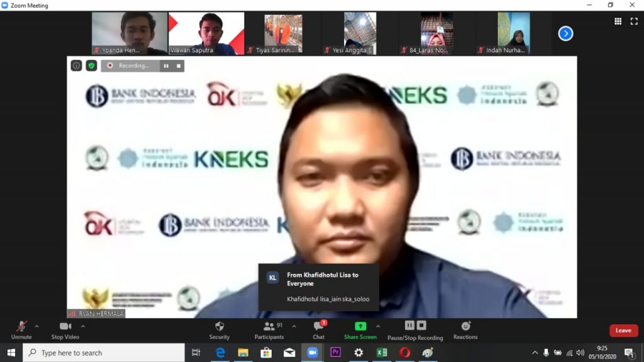644x362 pixels.
Task: Pause recording in bottom toolbar
Action: [x=409, y=325]
